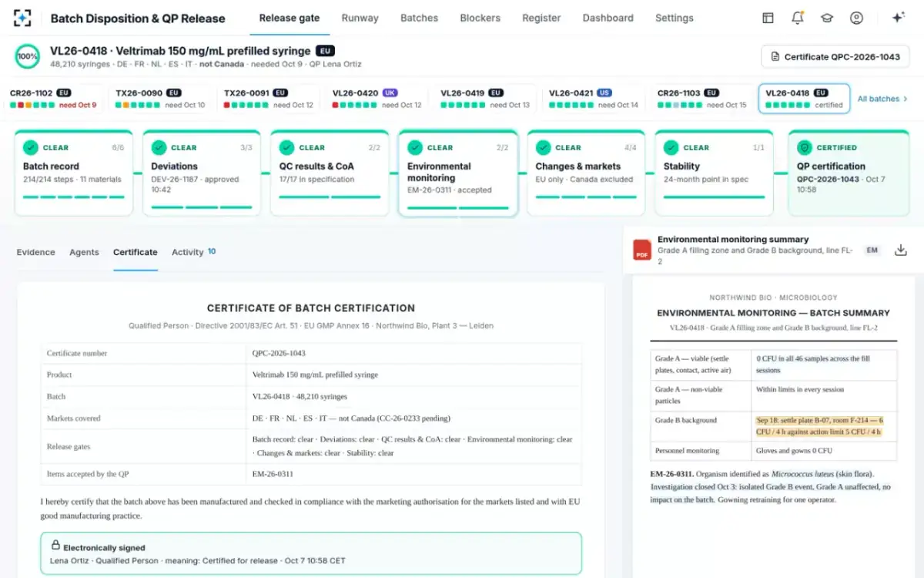
Task: Click the Environmental monitoring card progress bar
Action: click(x=458, y=207)
